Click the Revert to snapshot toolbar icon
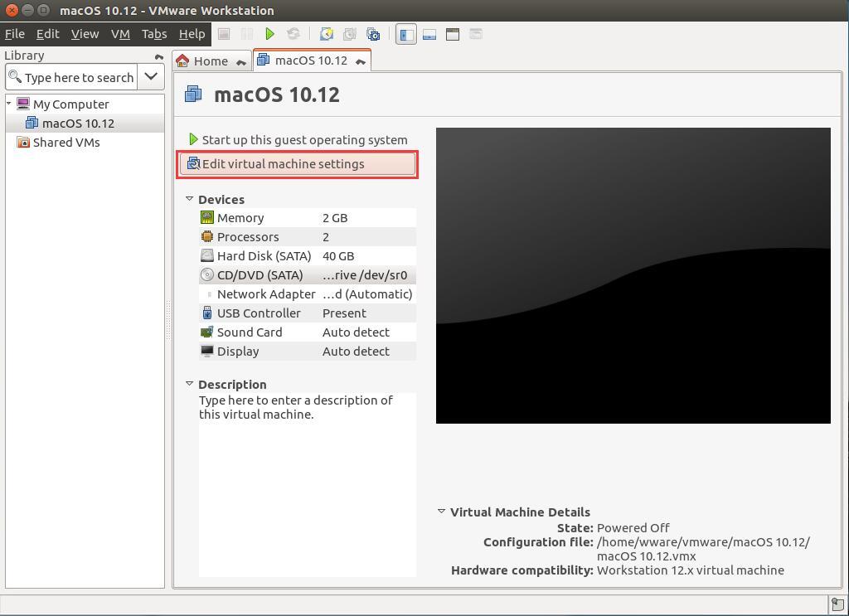The image size is (849, 616). [x=350, y=34]
